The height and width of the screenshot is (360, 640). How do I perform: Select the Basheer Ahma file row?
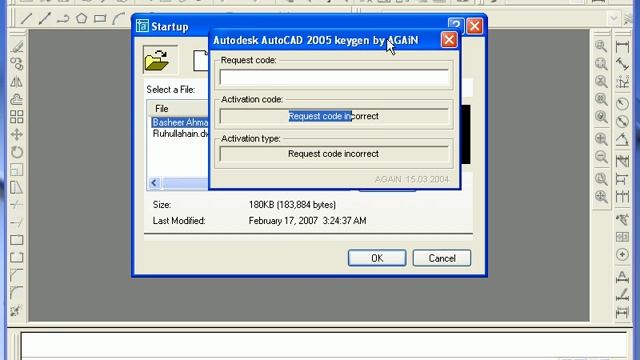coord(180,122)
